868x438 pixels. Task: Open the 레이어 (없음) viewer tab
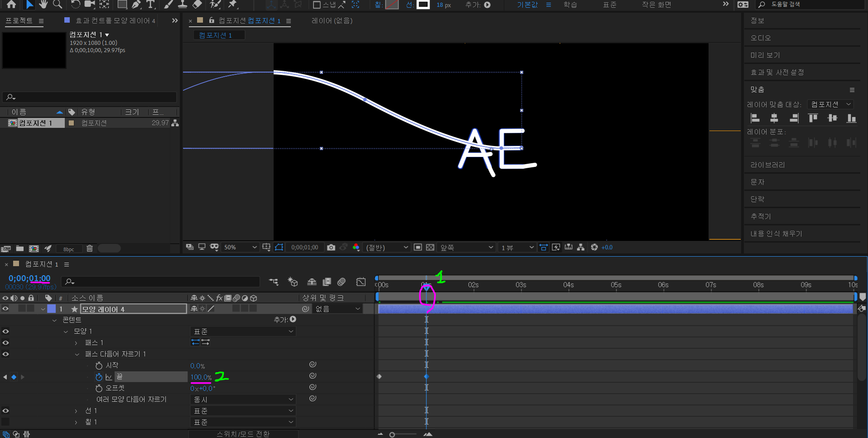[x=332, y=21]
